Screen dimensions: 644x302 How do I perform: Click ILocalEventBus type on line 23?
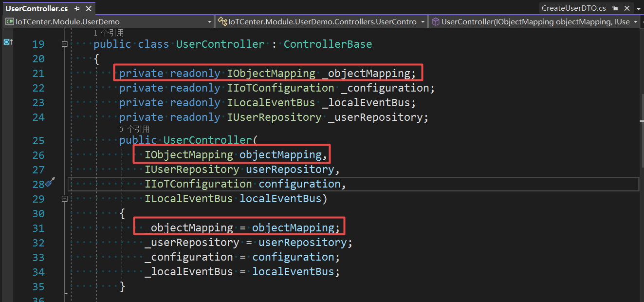point(271,103)
